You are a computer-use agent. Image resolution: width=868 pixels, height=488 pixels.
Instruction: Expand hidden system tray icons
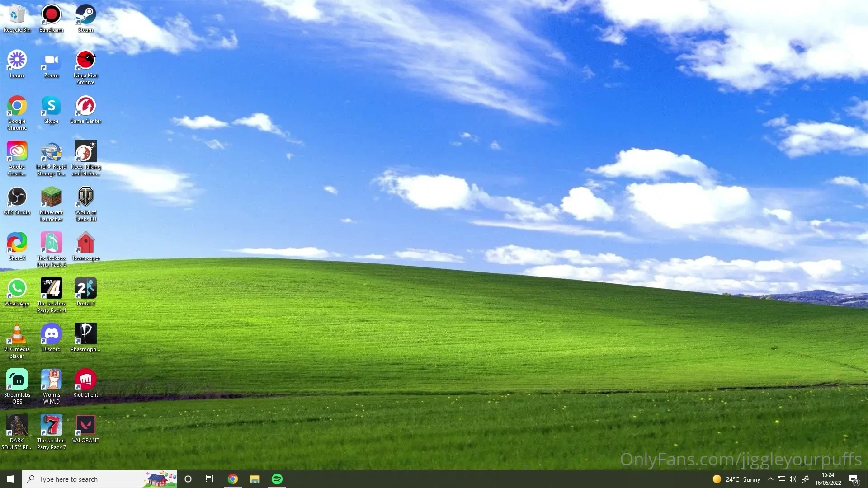(771, 479)
